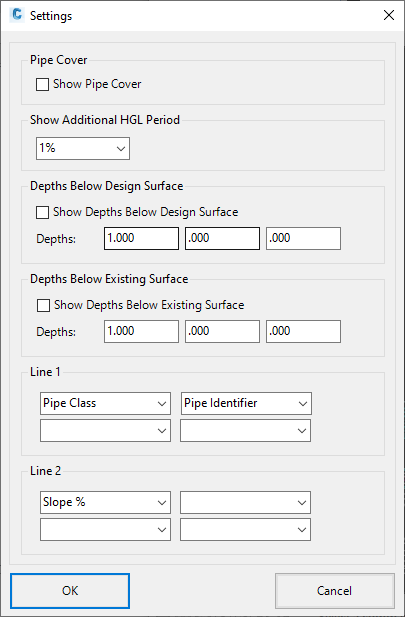Expand the Pipe Class dropdown in Line 1

coord(105,403)
